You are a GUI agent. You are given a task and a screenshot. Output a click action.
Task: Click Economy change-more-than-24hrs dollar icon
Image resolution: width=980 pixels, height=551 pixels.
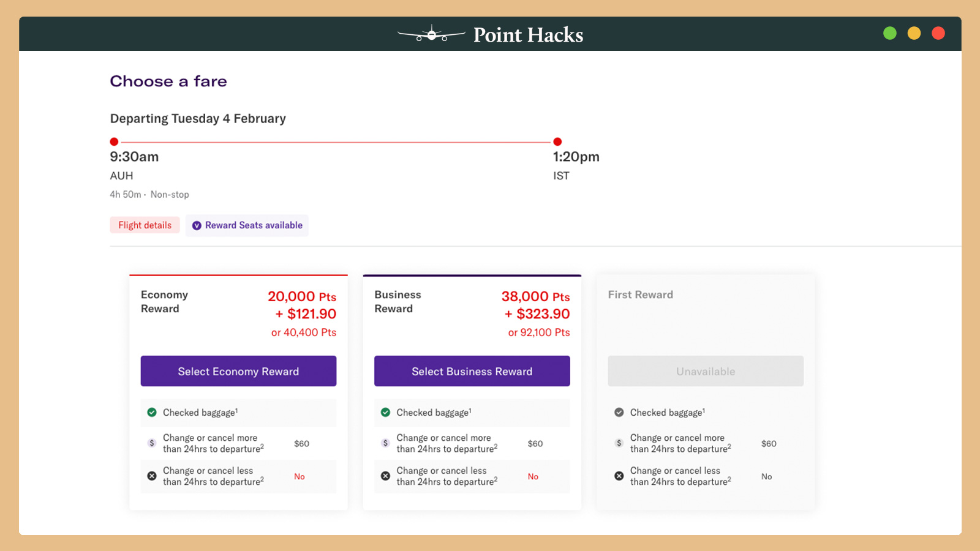point(152,443)
